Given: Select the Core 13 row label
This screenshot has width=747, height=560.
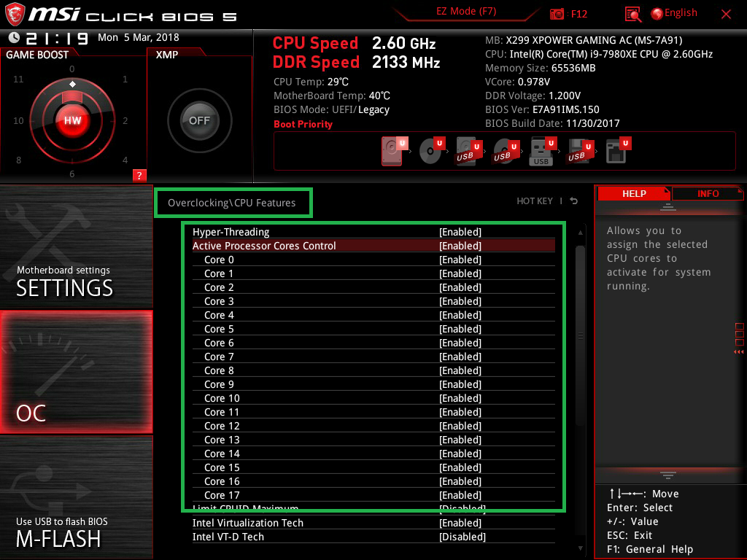Looking at the screenshot, I should pos(222,440).
